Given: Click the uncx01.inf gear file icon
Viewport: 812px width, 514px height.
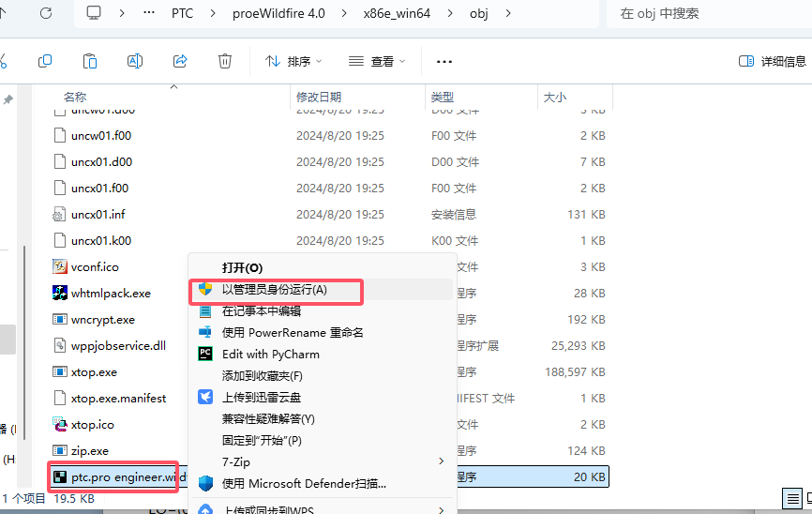Looking at the screenshot, I should pos(59,215).
